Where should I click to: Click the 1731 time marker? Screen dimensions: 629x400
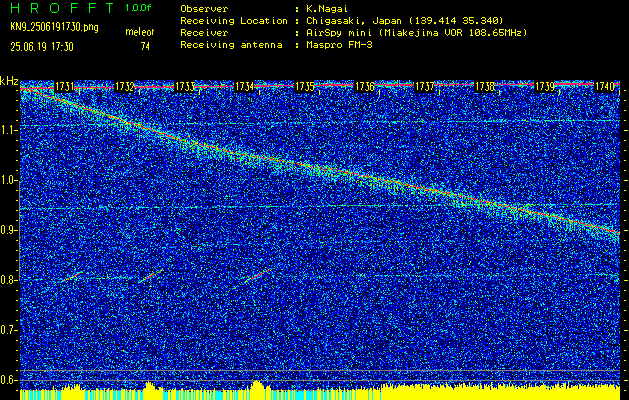click(x=64, y=87)
